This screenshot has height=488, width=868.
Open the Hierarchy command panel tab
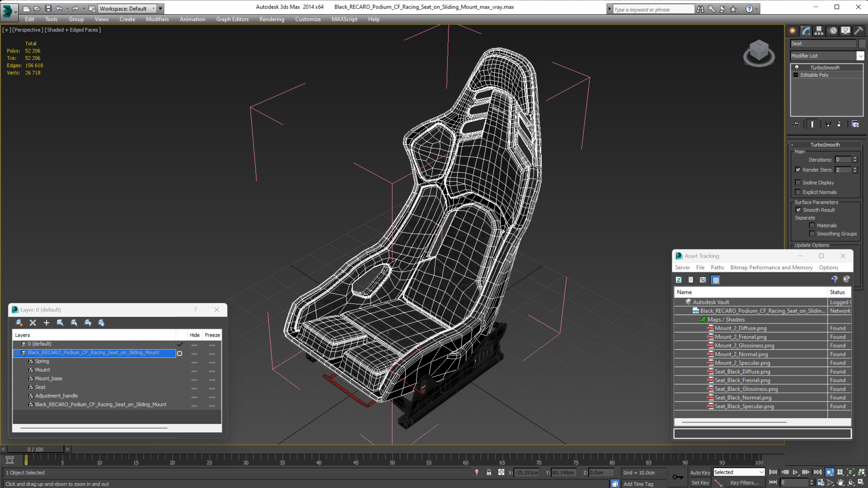[x=819, y=31]
